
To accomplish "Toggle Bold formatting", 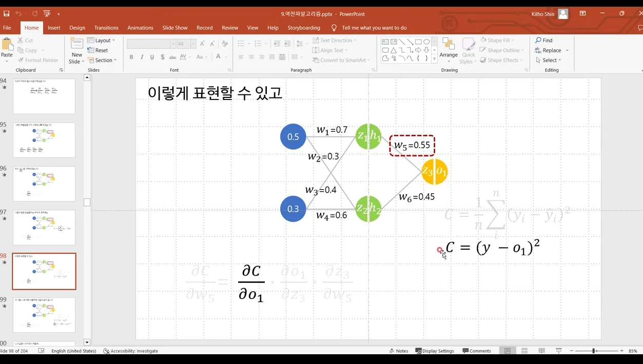I will [131, 57].
